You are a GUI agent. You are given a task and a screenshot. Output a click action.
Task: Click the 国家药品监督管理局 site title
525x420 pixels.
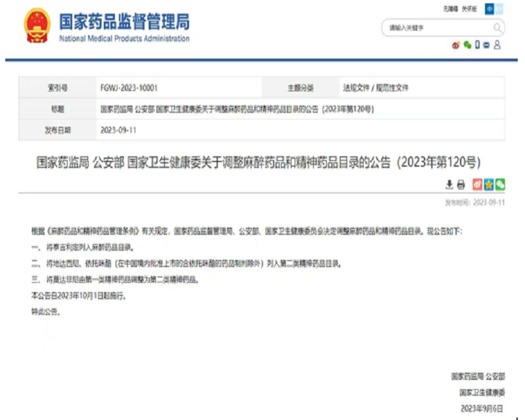(124, 22)
